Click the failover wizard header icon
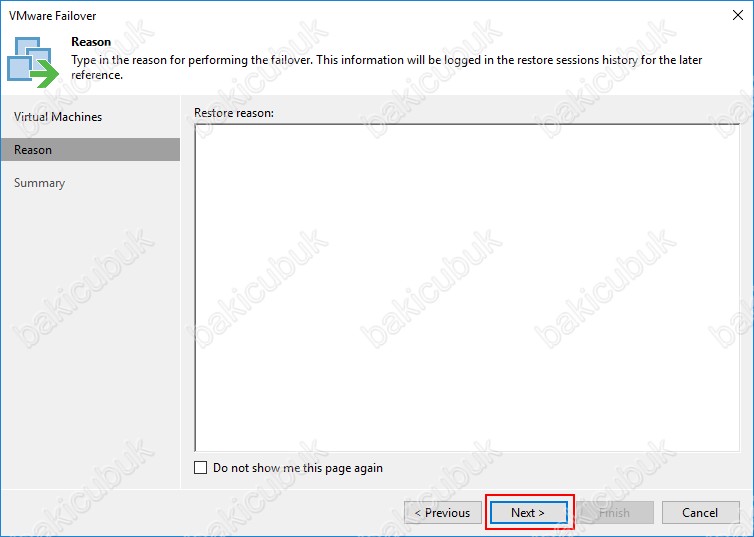 [33, 62]
